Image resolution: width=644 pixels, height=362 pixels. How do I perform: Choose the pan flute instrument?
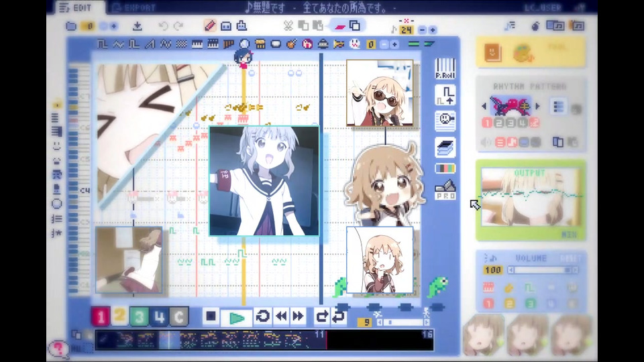tap(228, 44)
